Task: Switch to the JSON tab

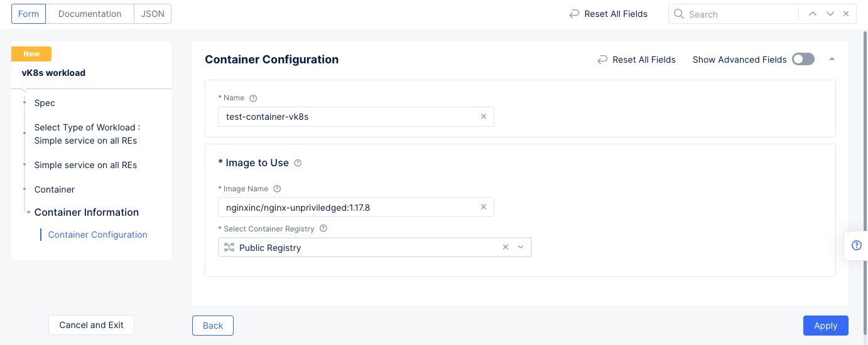Action: [153, 14]
